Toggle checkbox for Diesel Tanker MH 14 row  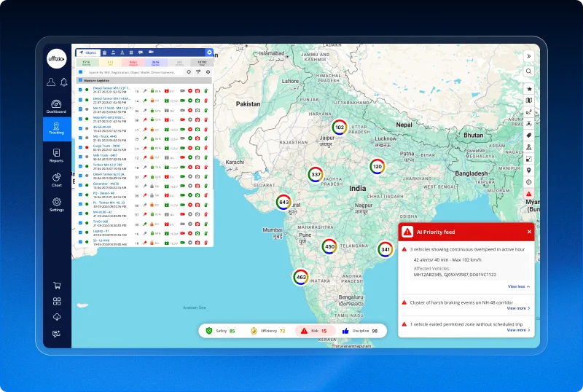[80, 100]
